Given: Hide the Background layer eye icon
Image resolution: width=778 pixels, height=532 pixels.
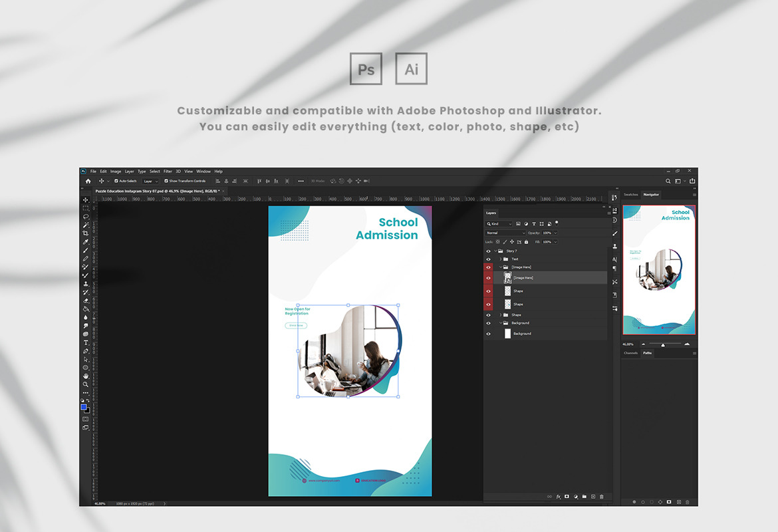Looking at the screenshot, I should click(488, 334).
